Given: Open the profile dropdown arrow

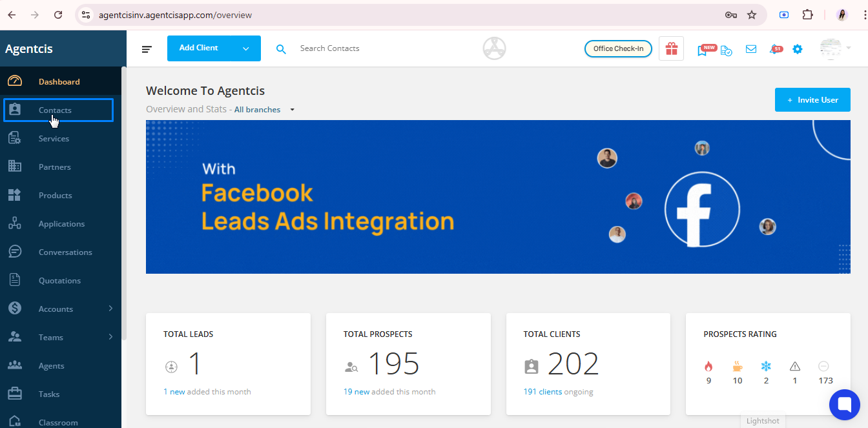Looking at the screenshot, I should pyautogui.click(x=848, y=48).
